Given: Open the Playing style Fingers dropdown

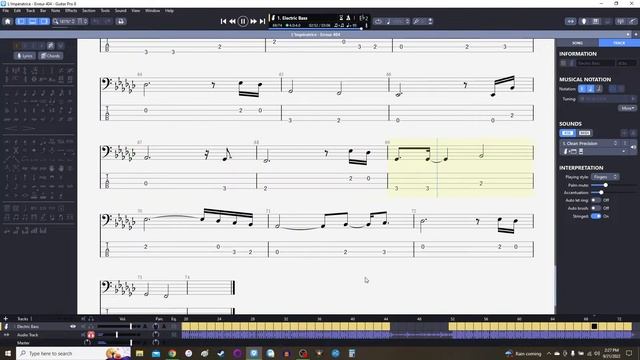Looking at the screenshot, I should point(605,177).
